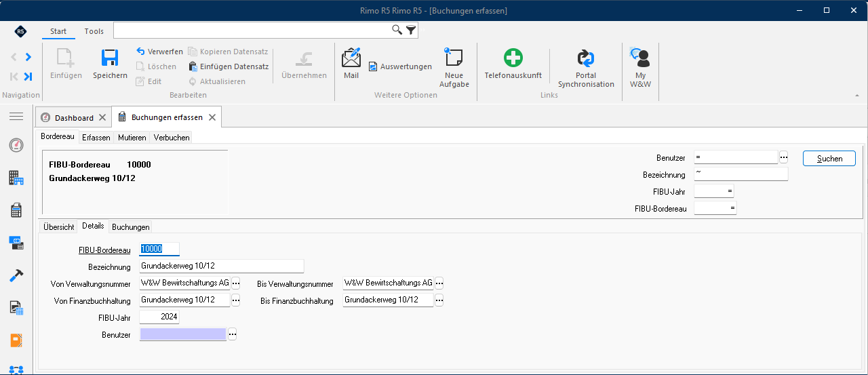Screen dimensions: 868x375
Task: Open My W&W icon
Action: coord(639,58)
